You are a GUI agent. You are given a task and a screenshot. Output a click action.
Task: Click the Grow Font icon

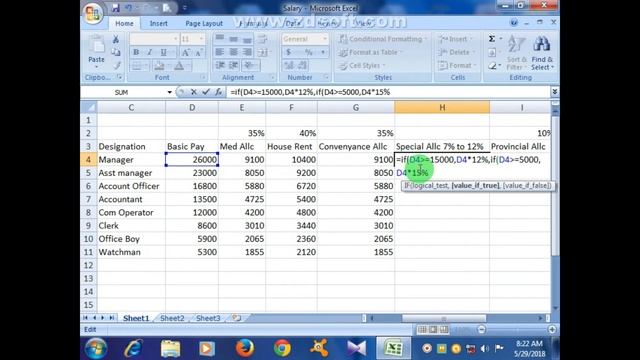(186, 52)
